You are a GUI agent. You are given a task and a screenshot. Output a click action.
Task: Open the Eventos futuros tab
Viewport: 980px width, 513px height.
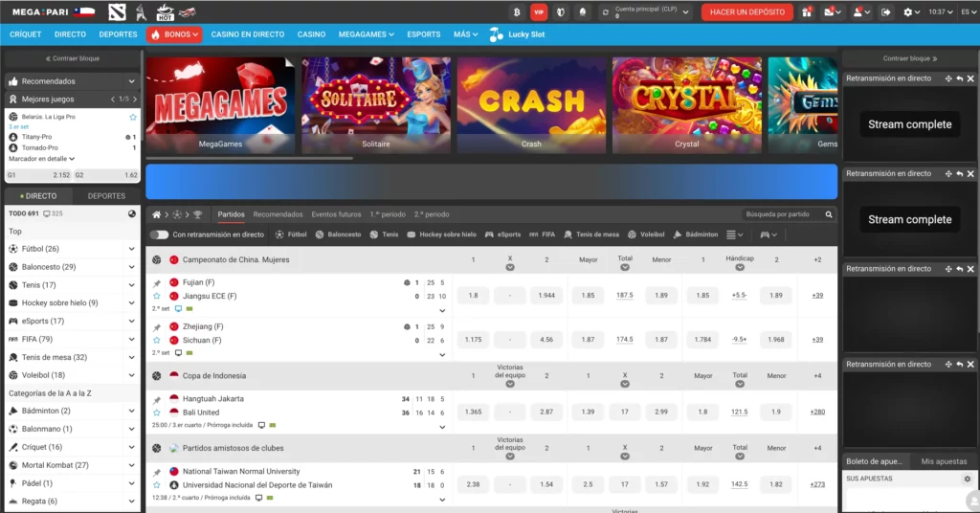pos(336,214)
